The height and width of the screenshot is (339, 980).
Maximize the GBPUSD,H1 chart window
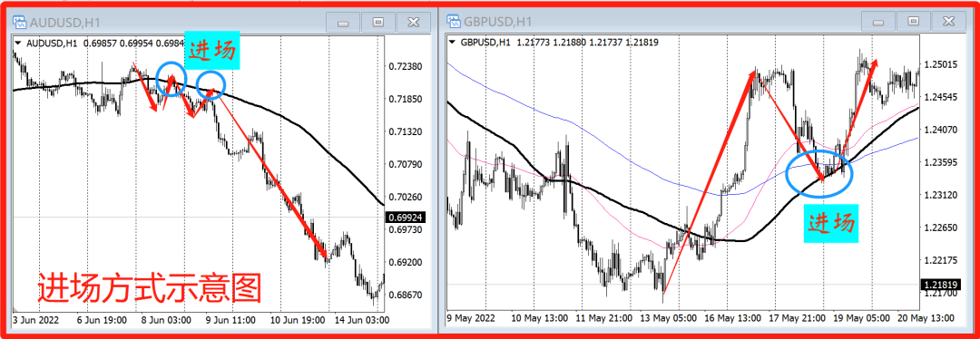914,22
